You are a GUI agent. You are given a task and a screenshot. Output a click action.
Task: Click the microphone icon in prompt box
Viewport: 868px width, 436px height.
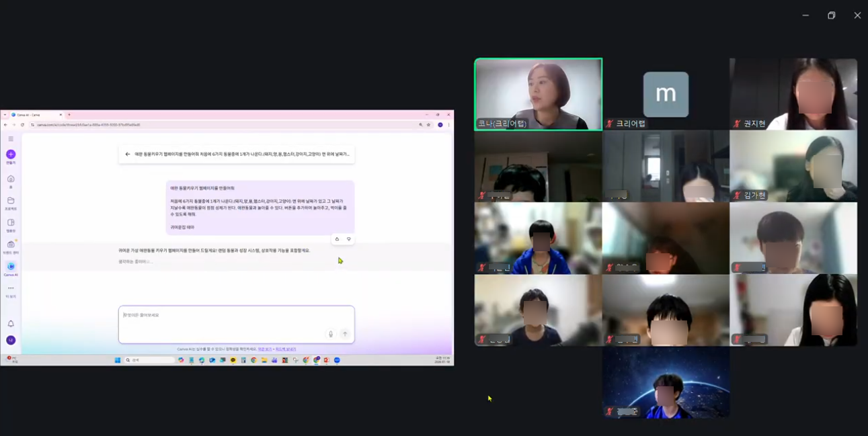[330, 334]
